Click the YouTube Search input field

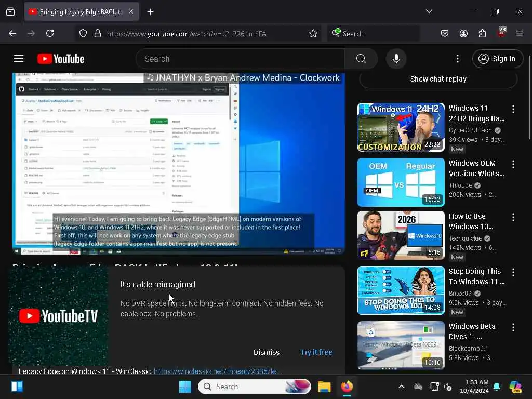point(240,59)
